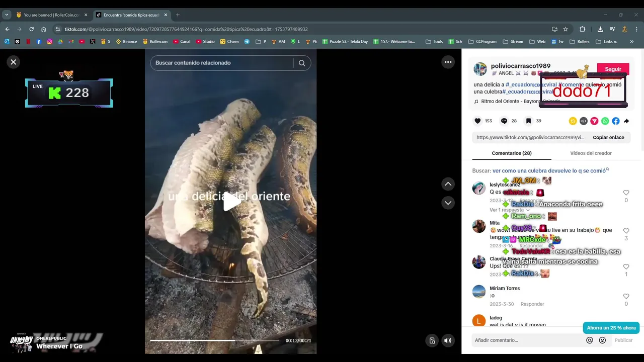
Task: Click poliviocarrasco1989 avatar
Action: [480, 69]
